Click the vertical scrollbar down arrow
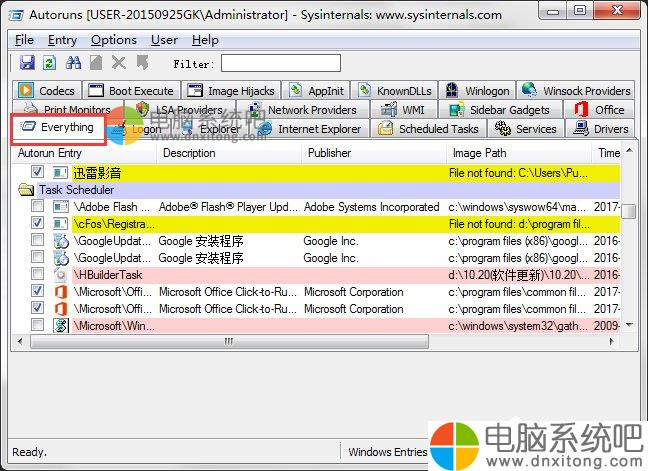This screenshot has height=471, width=648. 629,324
